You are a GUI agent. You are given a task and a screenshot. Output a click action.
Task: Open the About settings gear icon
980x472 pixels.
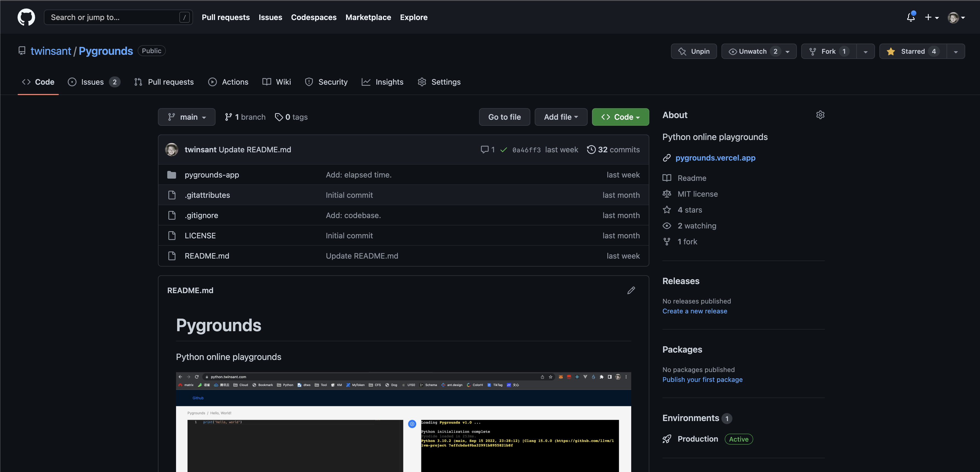[820, 115]
